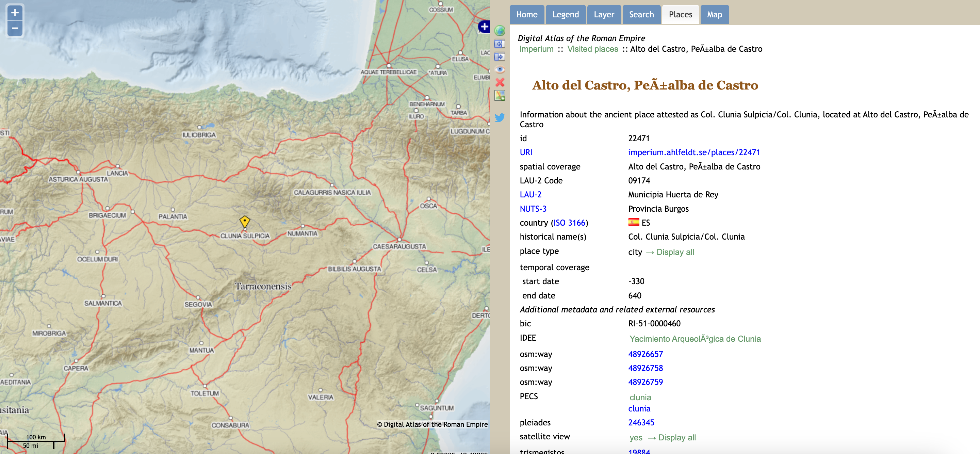The height and width of the screenshot is (454, 980).
Task: Expand the dark blue plus overlay button
Action: (484, 27)
